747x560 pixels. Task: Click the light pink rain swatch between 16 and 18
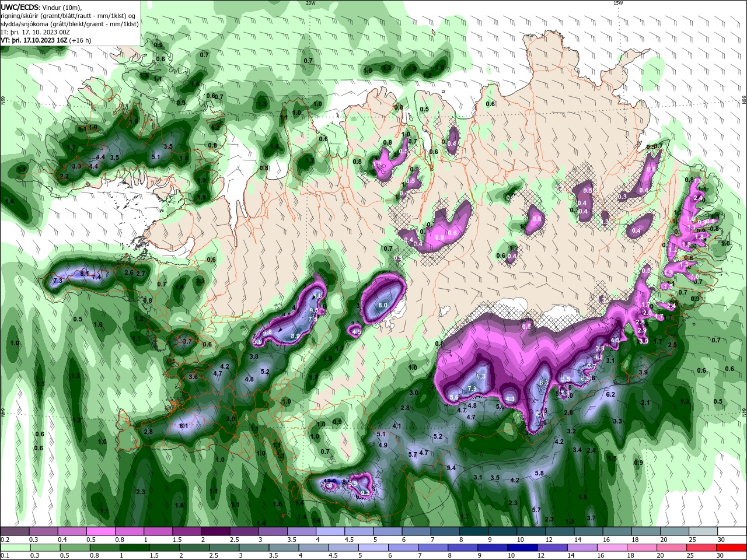click(613, 547)
